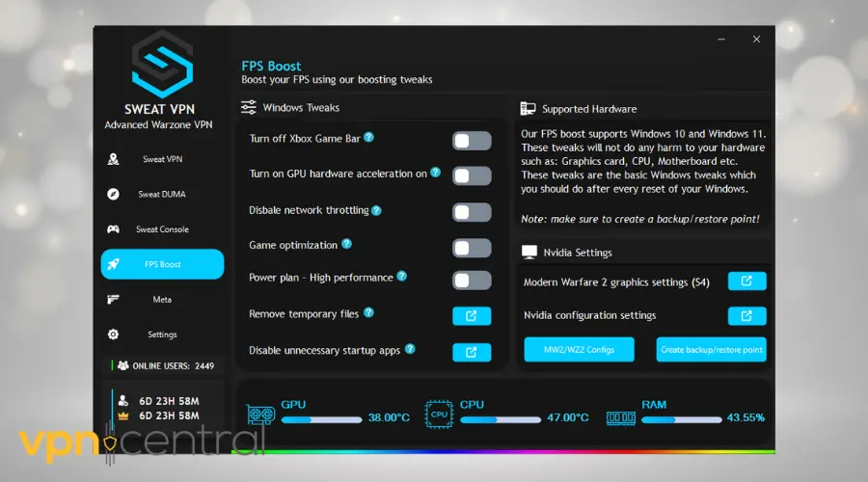Open the Sweat Console sidebar page
Viewport: 868px width, 482px height.
pos(162,229)
